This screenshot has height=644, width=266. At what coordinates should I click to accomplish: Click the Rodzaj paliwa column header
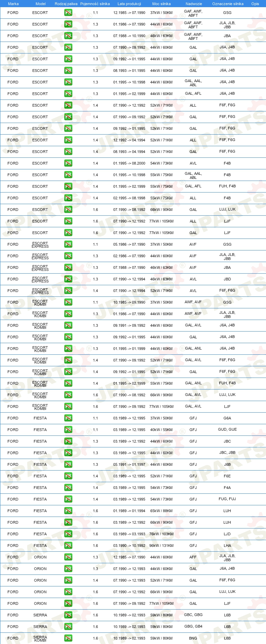(66, 4)
